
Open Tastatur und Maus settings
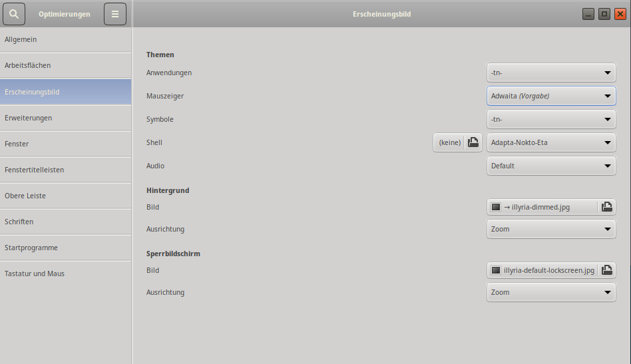click(65, 273)
